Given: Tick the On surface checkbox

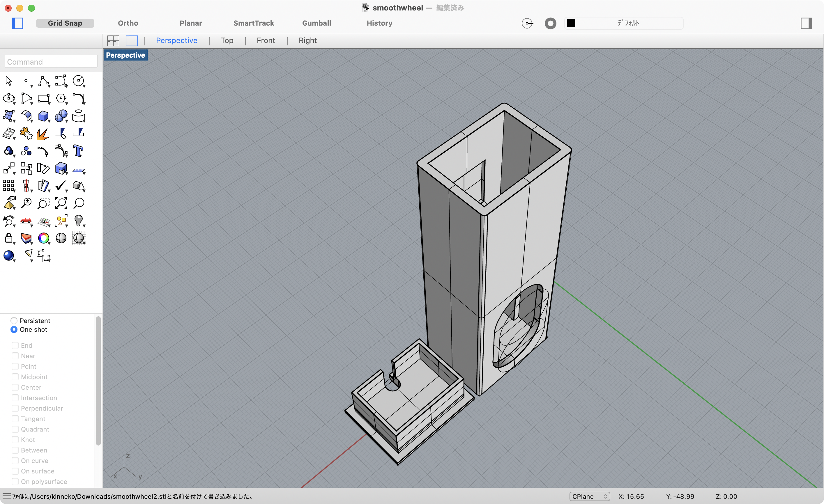Looking at the screenshot, I should [x=15, y=471].
